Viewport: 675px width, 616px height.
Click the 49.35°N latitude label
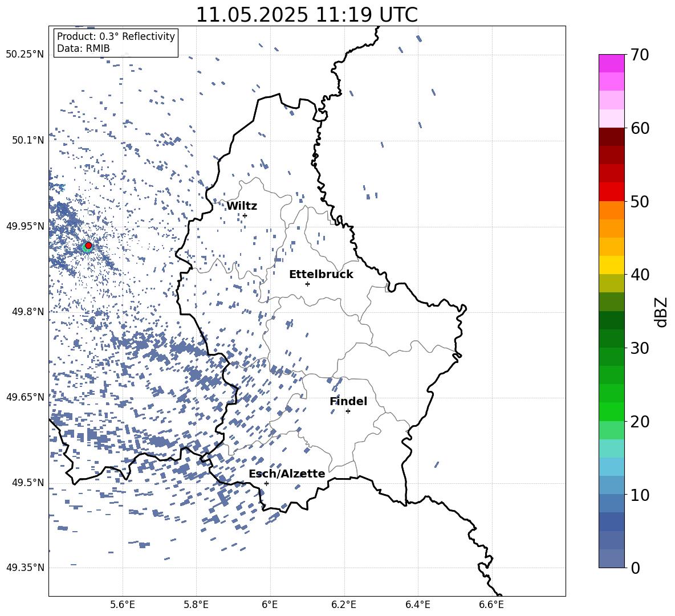click(25, 568)
